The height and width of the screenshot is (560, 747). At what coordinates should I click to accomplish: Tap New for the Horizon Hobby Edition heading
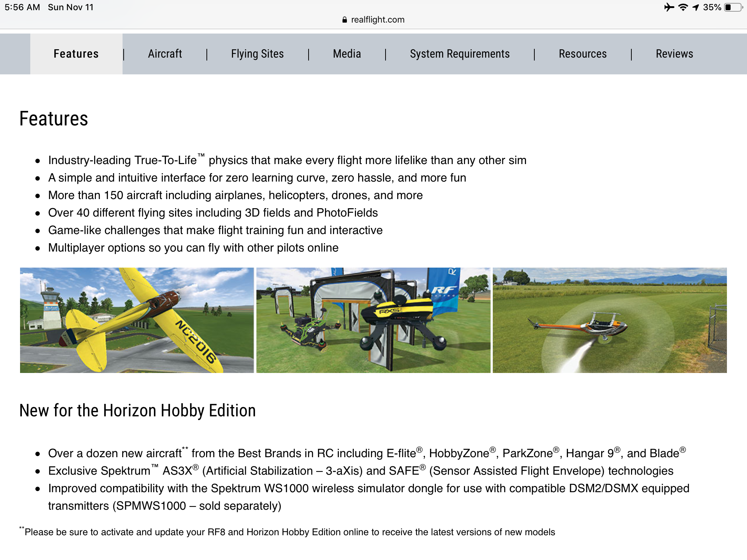[x=138, y=411]
